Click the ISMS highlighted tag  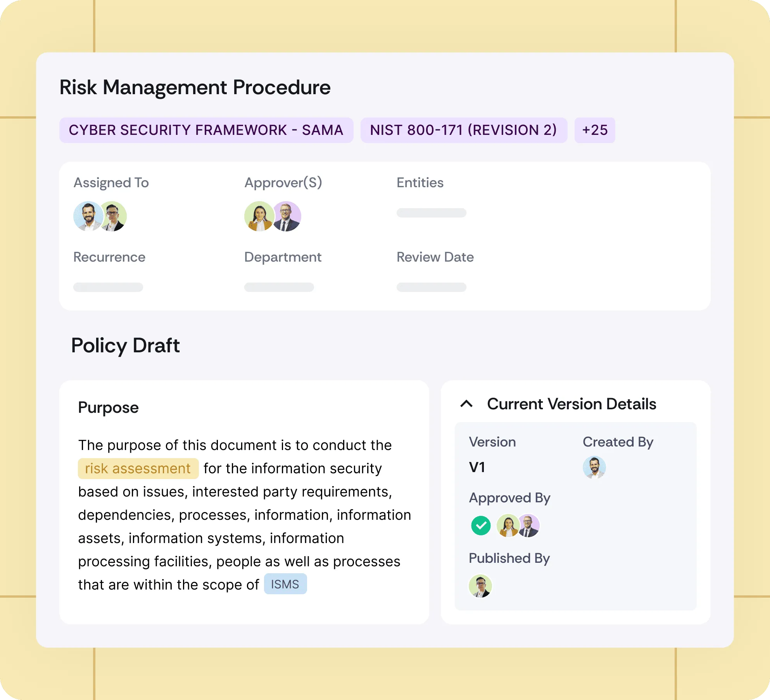tap(285, 584)
